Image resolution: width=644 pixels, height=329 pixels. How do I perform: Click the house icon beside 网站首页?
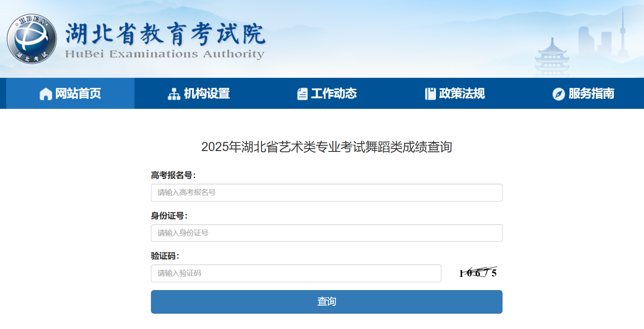coord(45,94)
